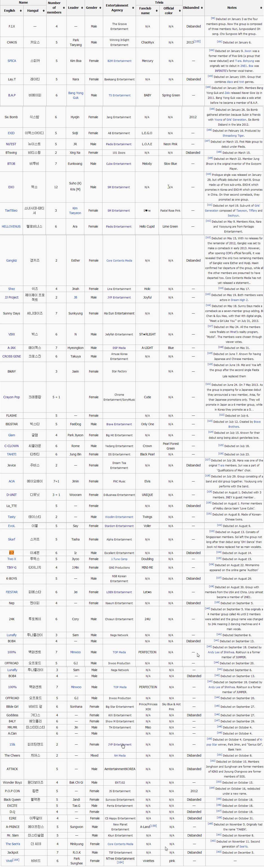Open the TAHITI group link
Screen dimensions: 264x868
pos(11,454)
